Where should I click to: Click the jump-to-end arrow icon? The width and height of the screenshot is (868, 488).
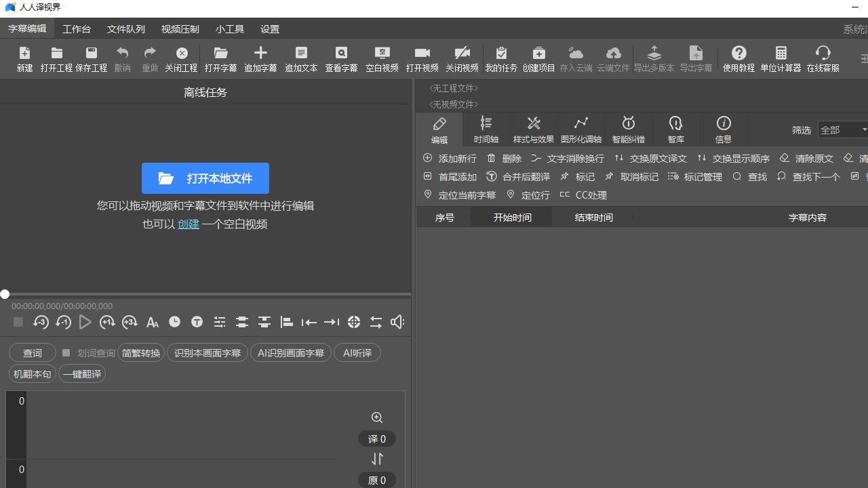[x=332, y=322]
